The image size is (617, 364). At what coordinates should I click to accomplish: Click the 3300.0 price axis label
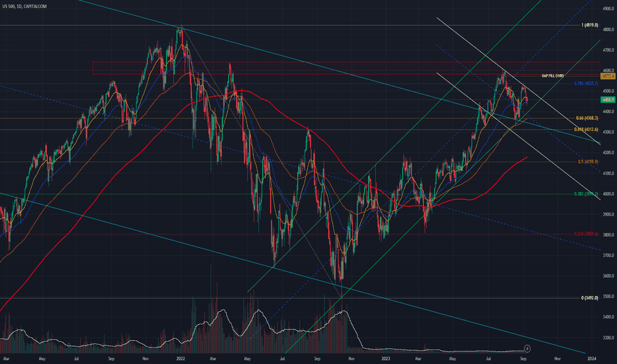[x=608, y=338]
